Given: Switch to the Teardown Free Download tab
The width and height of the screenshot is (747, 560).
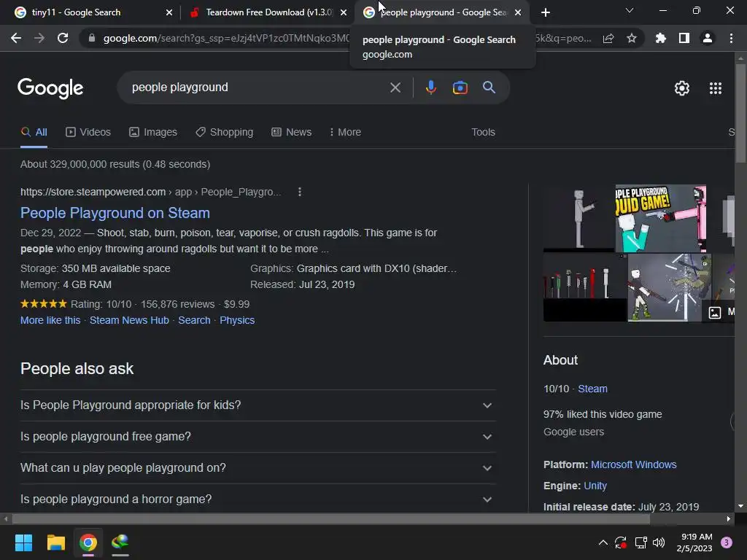Looking at the screenshot, I should pyautogui.click(x=268, y=12).
